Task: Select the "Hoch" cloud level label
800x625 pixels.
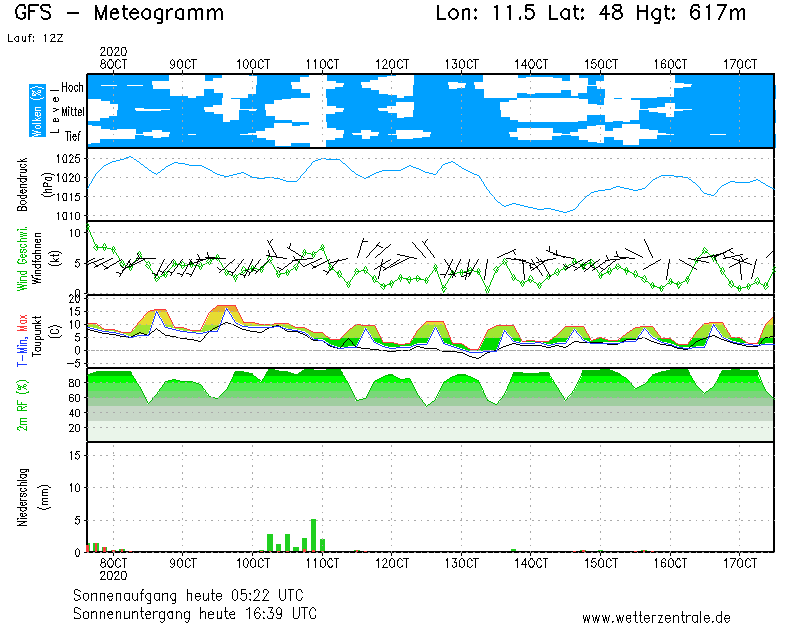Action: (72, 87)
